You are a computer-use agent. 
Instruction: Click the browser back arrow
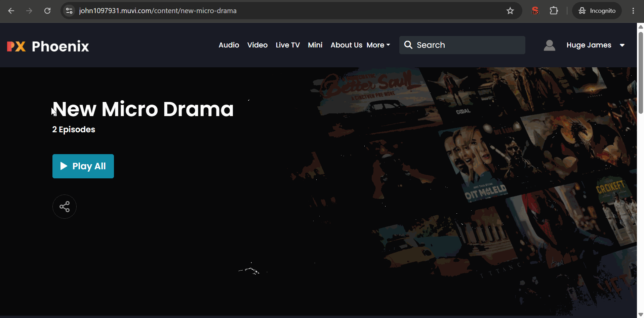[11, 11]
